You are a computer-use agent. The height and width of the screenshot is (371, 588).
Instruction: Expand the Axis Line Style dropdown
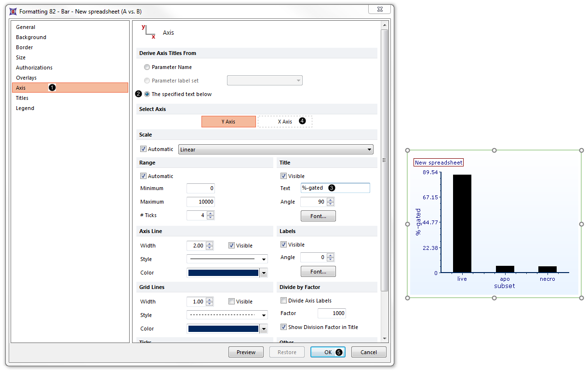227,259
